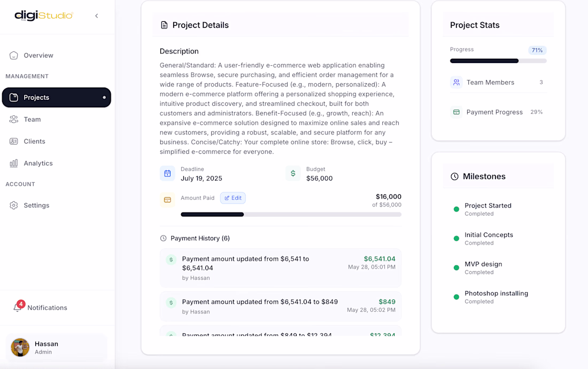Image resolution: width=588 pixels, height=369 pixels.
Task: Go to the Team section
Action: 32,120
